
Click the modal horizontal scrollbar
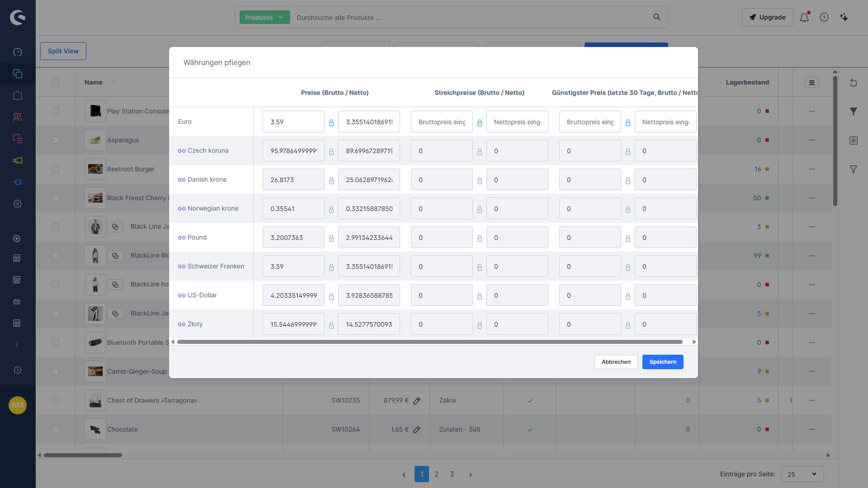pyautogui.click(x=429, y=342)
